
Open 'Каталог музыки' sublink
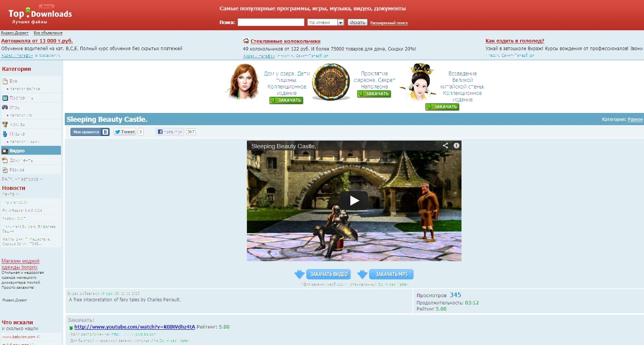pos(25,142)
